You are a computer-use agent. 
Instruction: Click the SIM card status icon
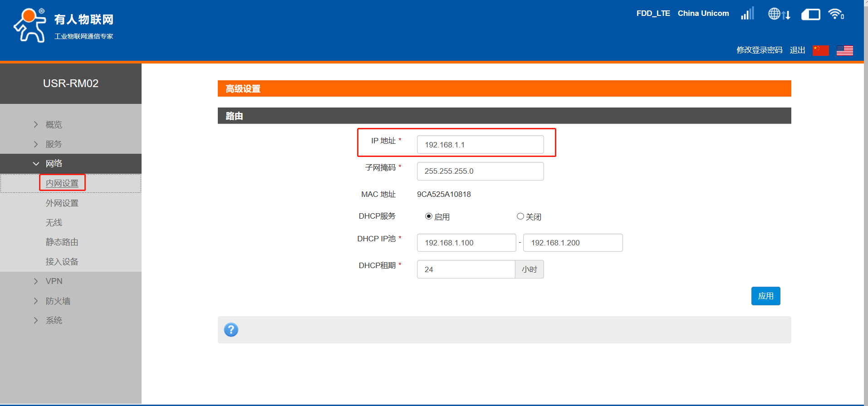pyautogui.click(x=810, y=15)
